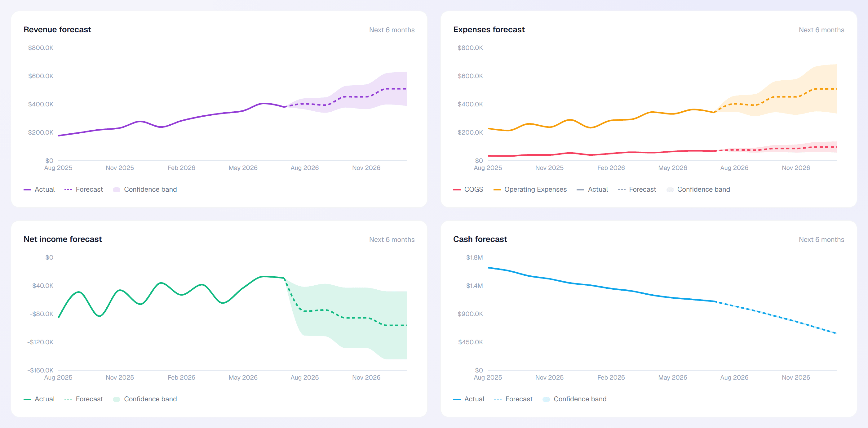Click "Next 6 months" on the Expenses forecast card
This screenshot has height=428, width=868.
click(821, 30)
